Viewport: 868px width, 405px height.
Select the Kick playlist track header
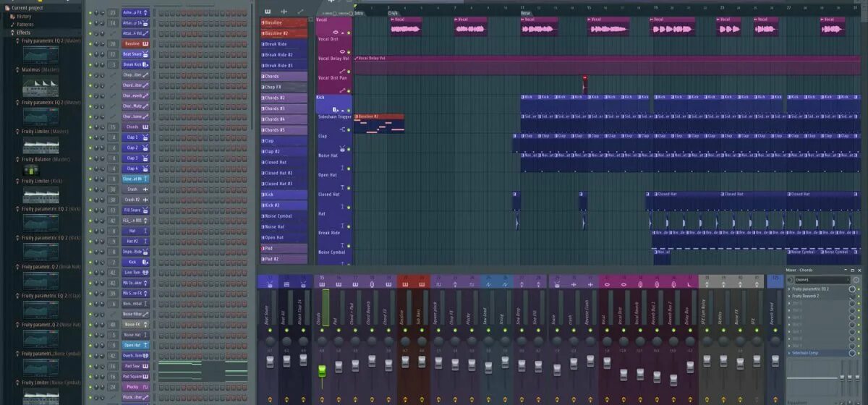[333, 103]
